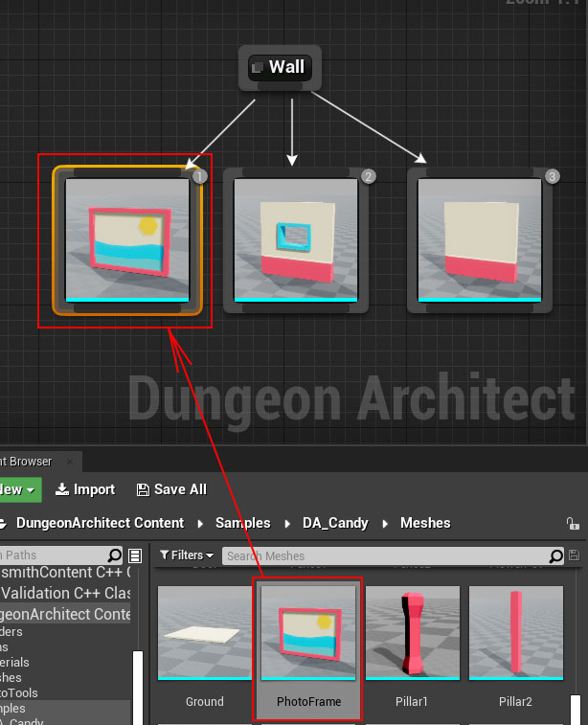Open the Filters dropdown
This screenshot has width=588, height=725.
187,555
